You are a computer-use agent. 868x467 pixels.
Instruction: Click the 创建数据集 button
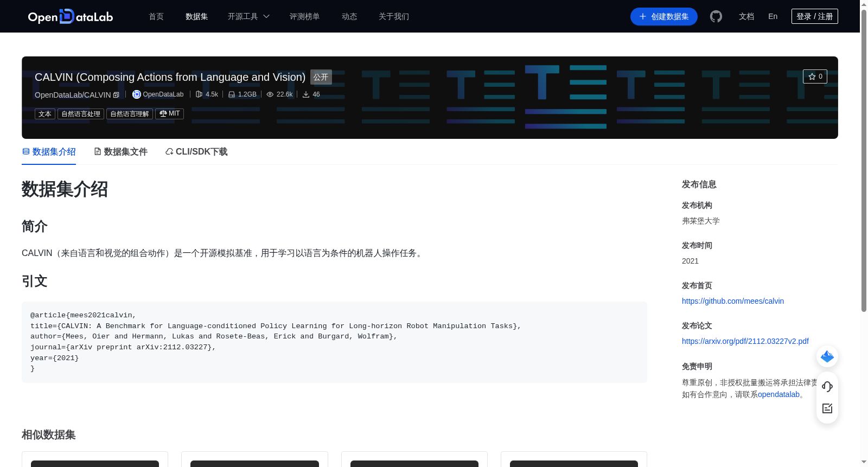click(664, 16)
